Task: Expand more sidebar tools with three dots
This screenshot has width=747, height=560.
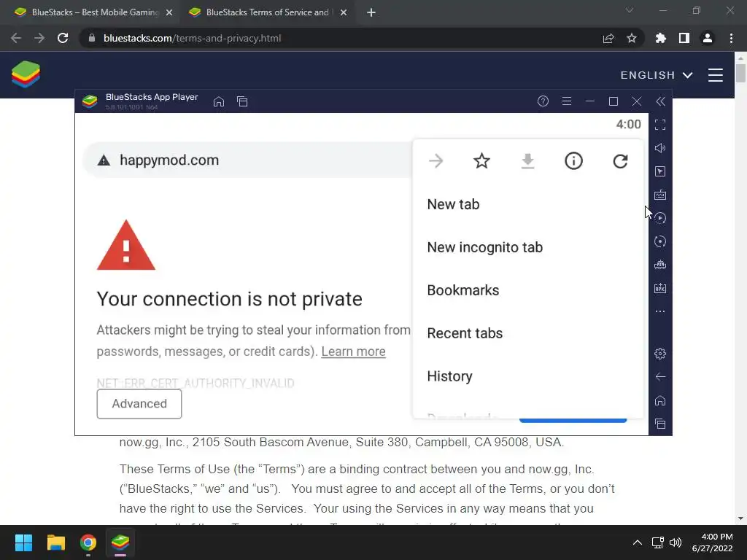Action: click(x=660, y=311)
